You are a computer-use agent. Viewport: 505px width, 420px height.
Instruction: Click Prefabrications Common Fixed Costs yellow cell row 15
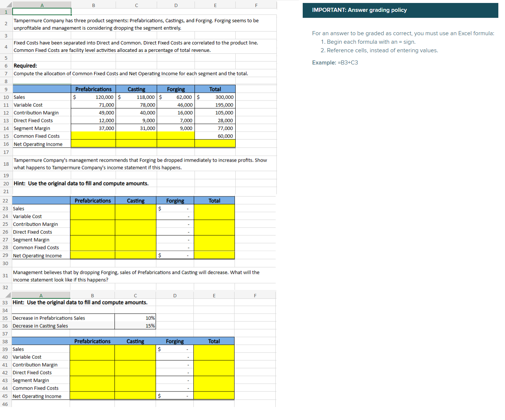tap(93, 136)
